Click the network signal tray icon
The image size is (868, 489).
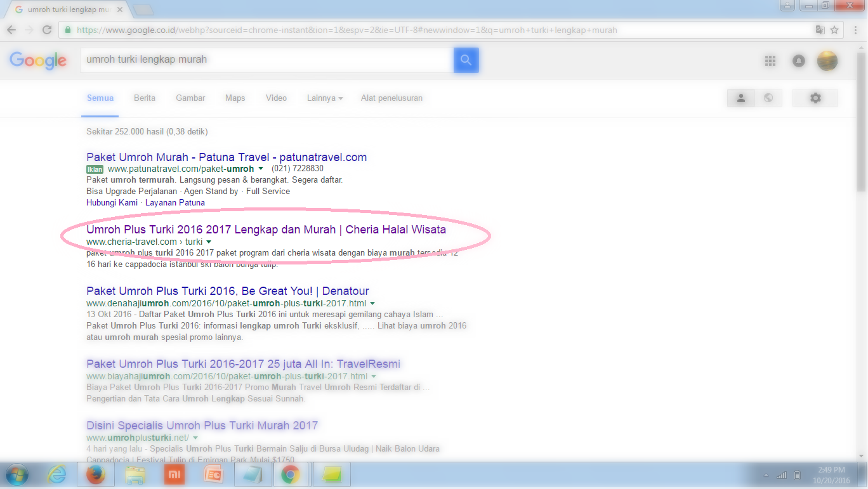coord(782,475)
